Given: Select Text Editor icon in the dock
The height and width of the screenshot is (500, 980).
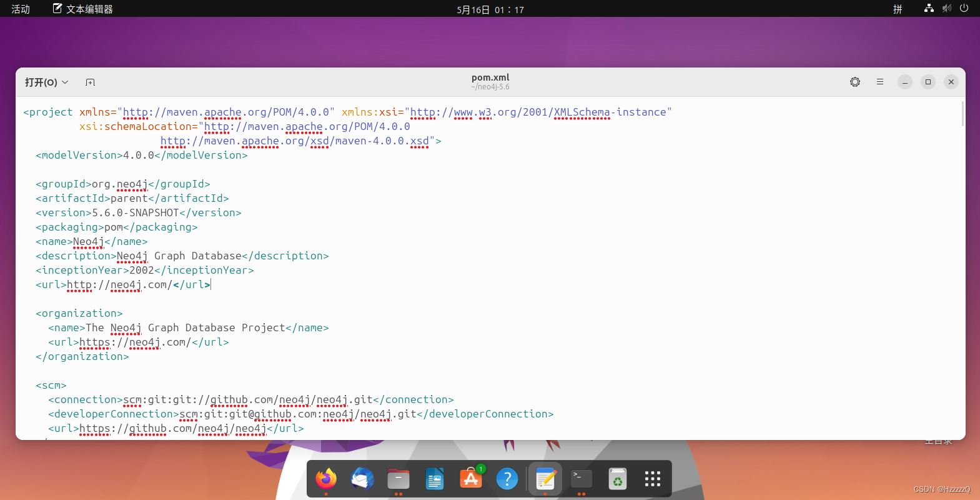Looking at the screenshot, I should [x=545, y=479].
